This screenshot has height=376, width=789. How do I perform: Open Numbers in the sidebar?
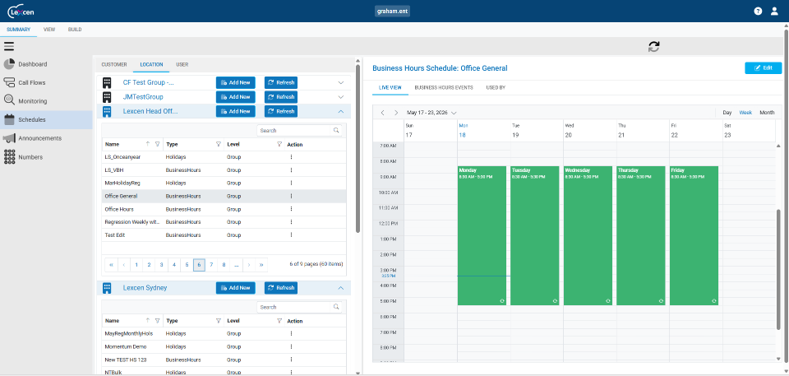(x=31, y=157)
